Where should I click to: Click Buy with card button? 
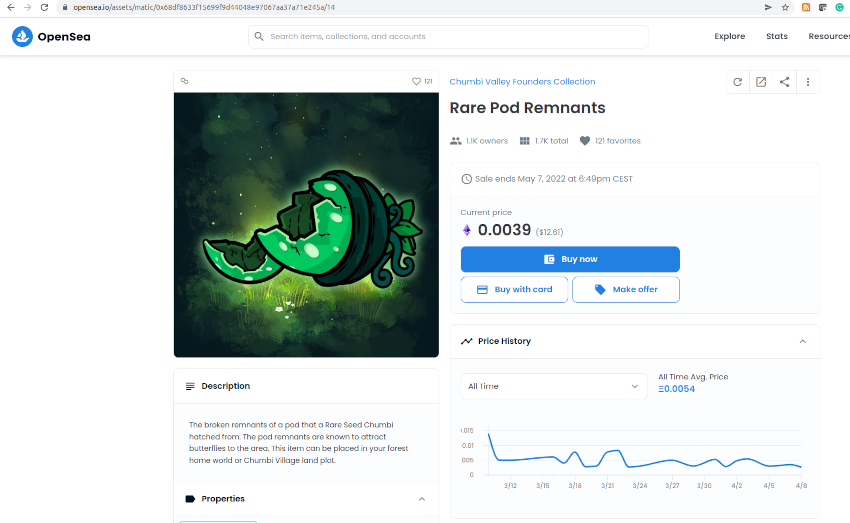(x=514, y=289)
